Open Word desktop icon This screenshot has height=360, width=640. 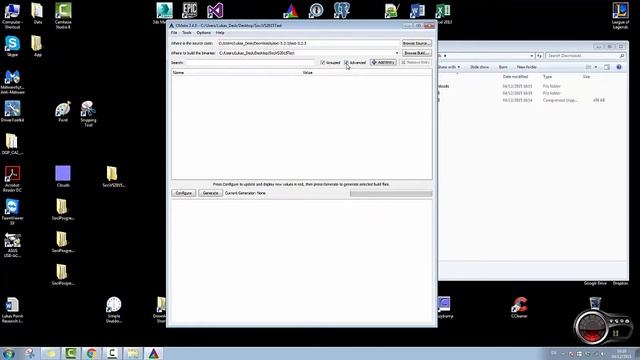[417, 11]
